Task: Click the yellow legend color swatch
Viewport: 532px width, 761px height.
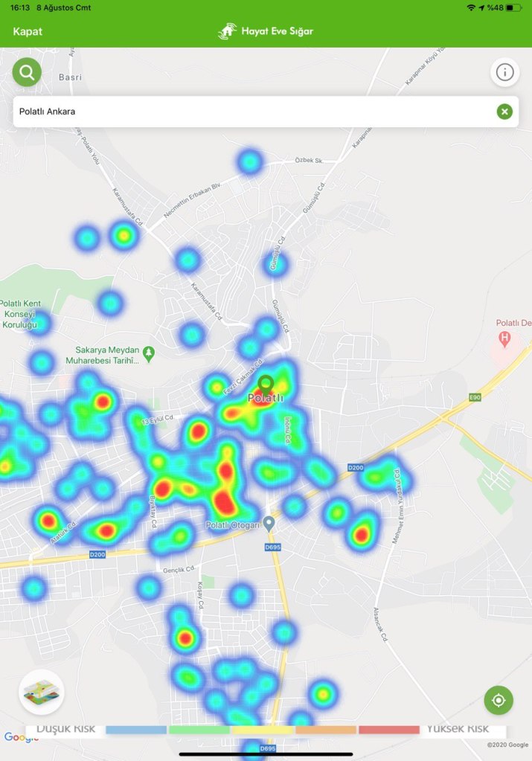Action: [x=263, y=730]
